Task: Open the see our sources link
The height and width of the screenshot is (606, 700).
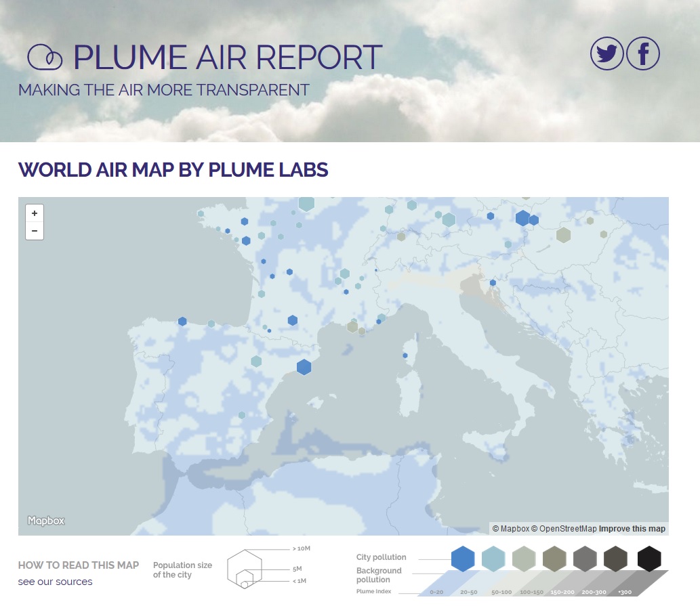Action: click(x=55, y=582)
